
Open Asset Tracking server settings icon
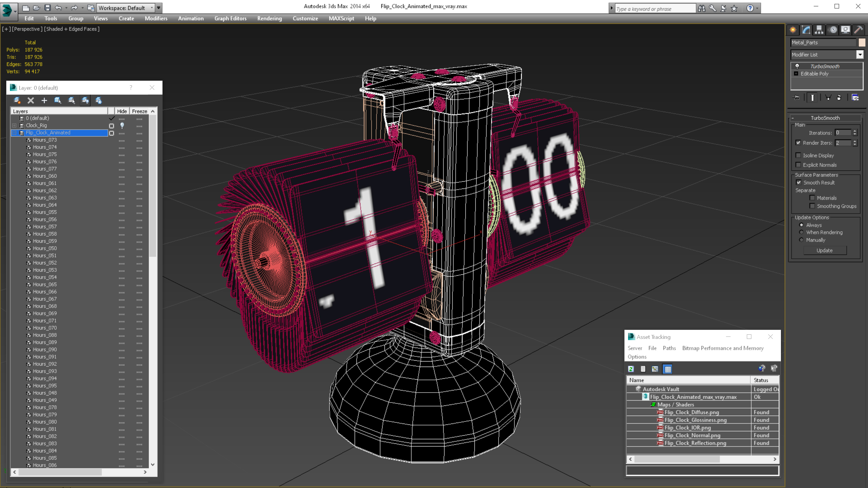point(634,348)
